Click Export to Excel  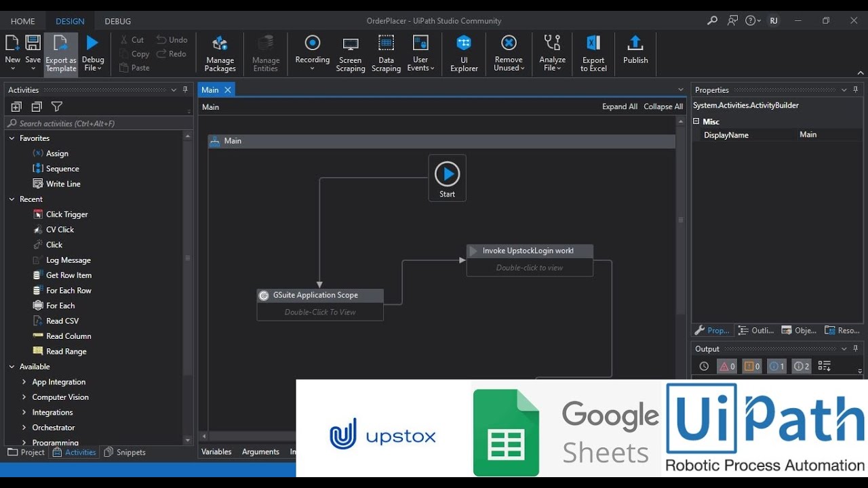pos(593,54)
